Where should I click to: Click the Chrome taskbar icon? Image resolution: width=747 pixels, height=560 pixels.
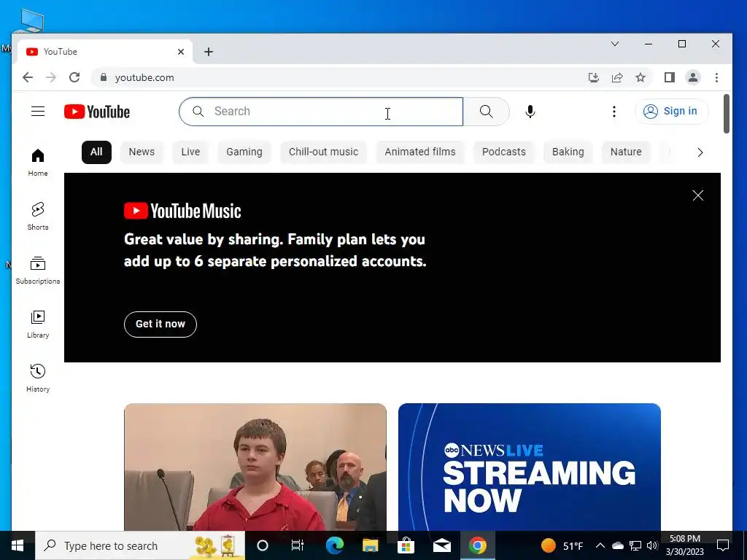coord(477,545)
